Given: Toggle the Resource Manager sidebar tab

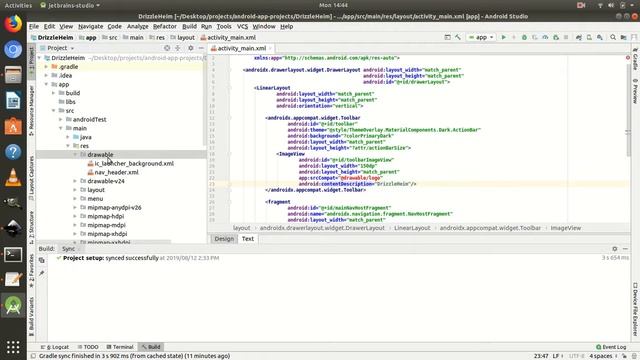Looking at the screenshot, I should pyautogui.click(x=31, y=111).
